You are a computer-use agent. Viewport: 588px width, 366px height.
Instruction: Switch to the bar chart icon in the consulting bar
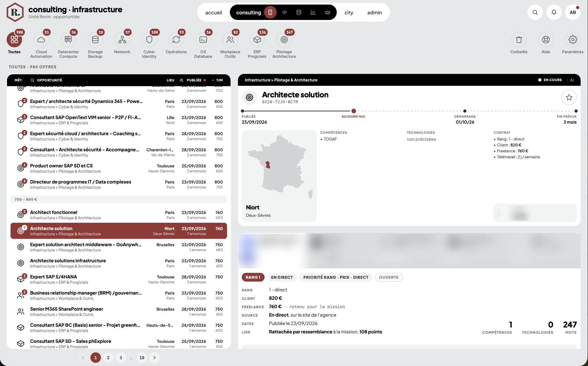click(313, 12)
